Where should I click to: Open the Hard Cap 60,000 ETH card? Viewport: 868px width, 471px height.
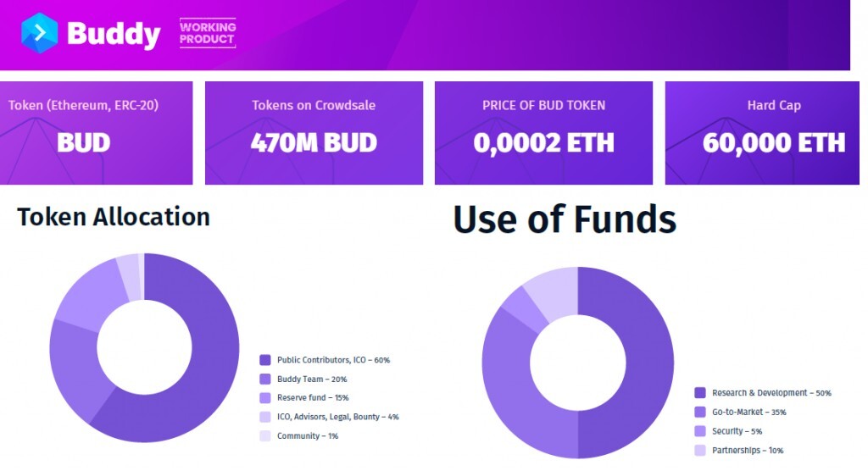click(766, 132)
